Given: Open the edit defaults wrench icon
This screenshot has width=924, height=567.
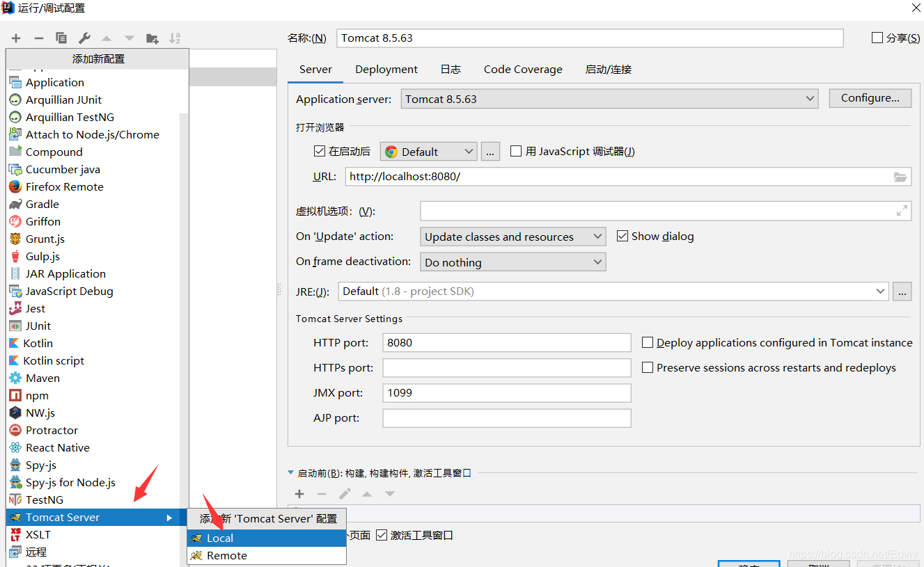Looking at the screenshot, I should pos(84,38).
